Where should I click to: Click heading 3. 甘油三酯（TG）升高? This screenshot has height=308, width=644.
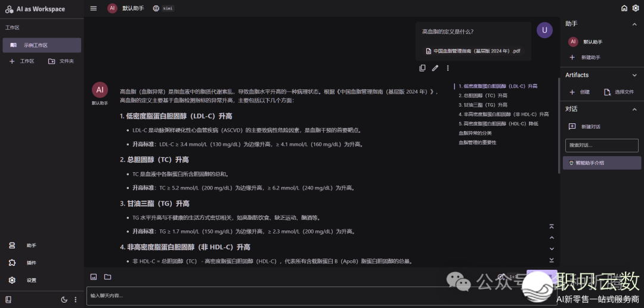[154, 203]
